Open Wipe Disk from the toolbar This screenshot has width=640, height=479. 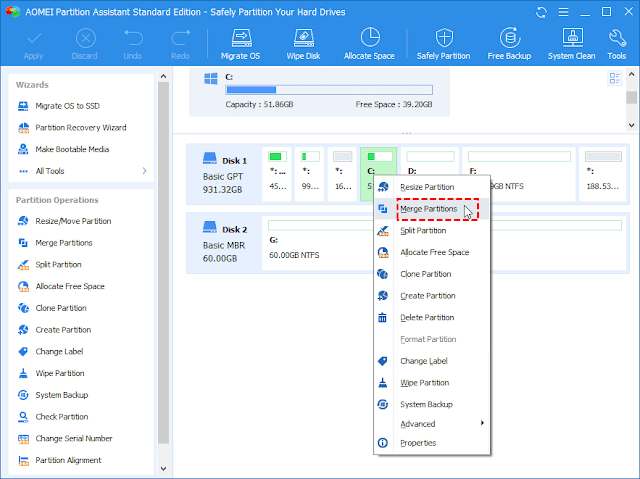pos(303,44)
